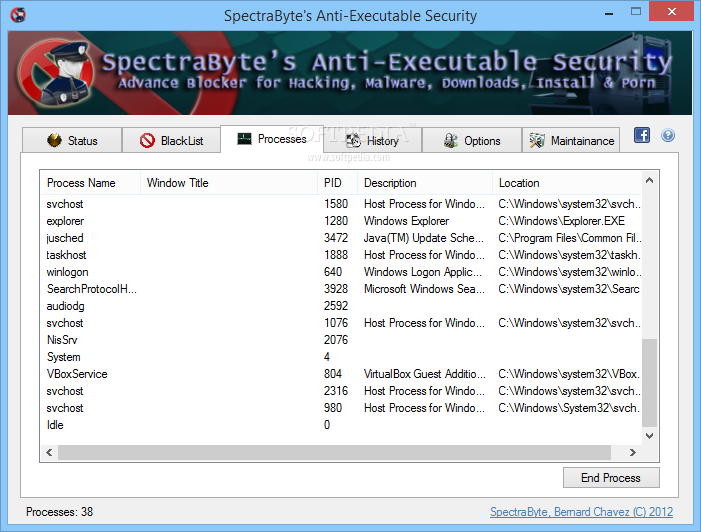This screenshot has height=532, width=701.
Task: Select the NisSrv process row
Action: click(341, 340)
